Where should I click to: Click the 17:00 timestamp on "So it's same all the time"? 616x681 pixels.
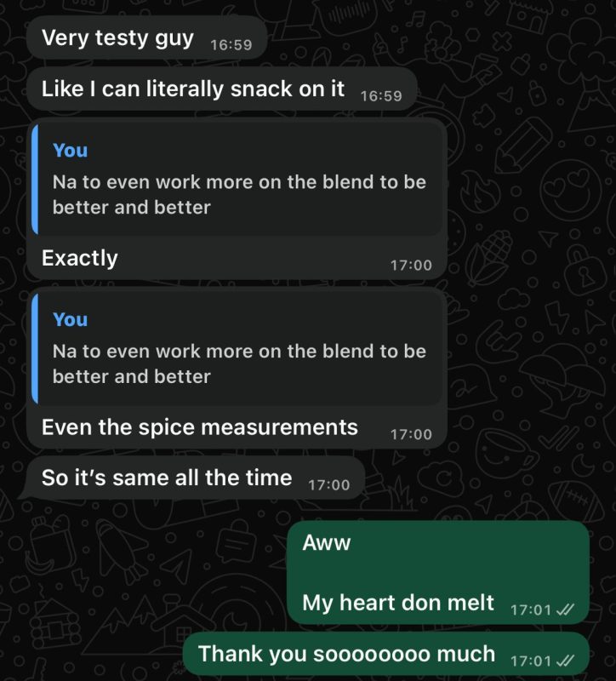(x=328, y=484)
